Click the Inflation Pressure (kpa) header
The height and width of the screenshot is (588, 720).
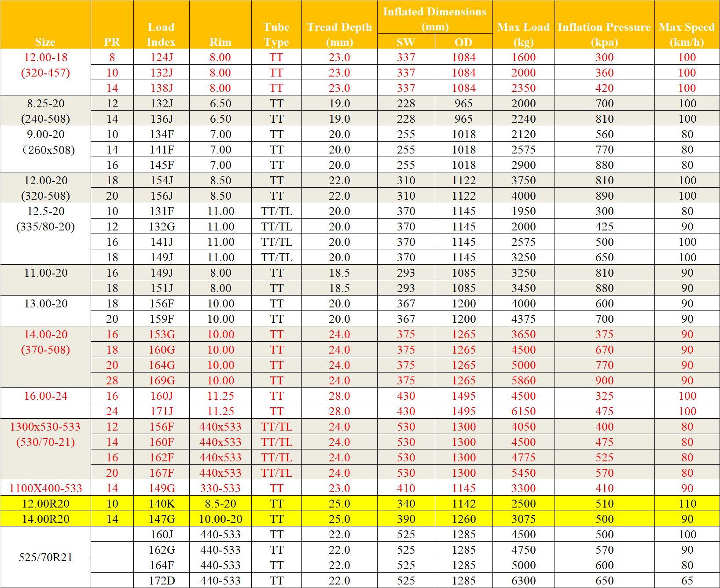604,34
